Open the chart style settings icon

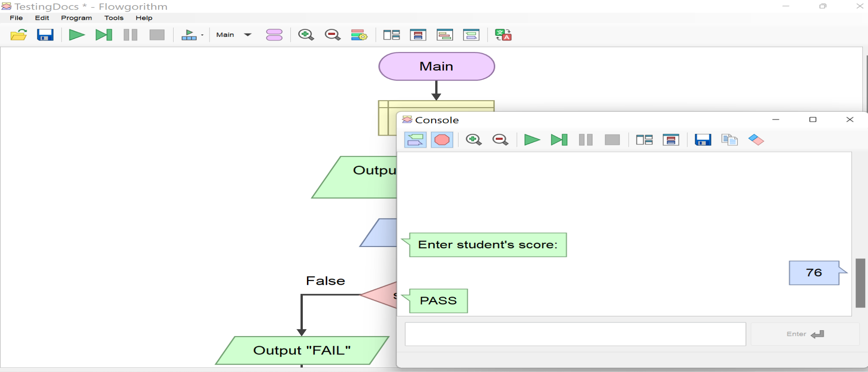point(359,35)
